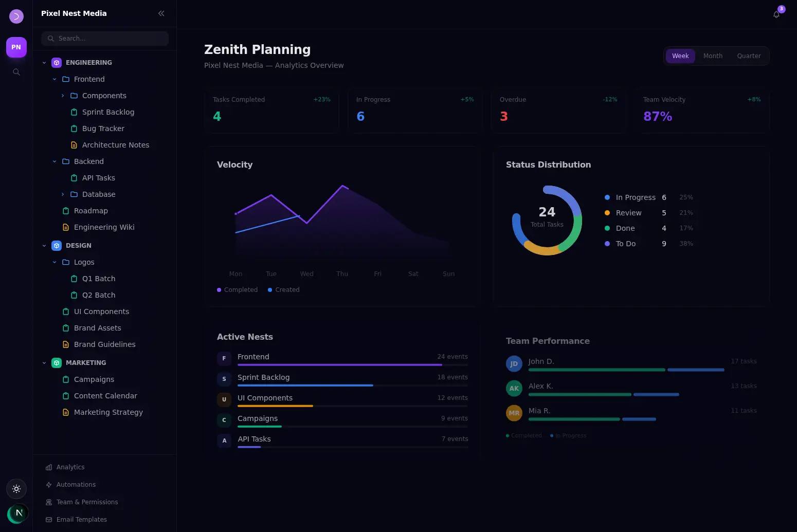
Task: Click the Brand Guidelines document icon
Action: pos(66,344)
